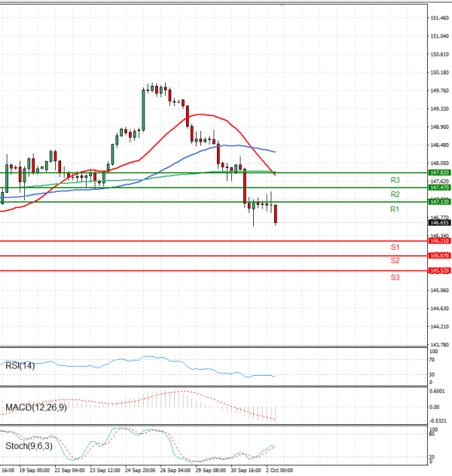Click the RSI(14) indicator label
Image resolution: width=452 pixels, height=476 pixels.
[20, 366]
